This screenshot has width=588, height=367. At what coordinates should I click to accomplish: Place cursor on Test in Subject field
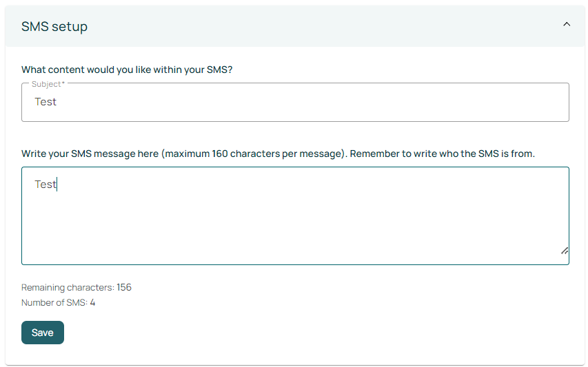45,102
